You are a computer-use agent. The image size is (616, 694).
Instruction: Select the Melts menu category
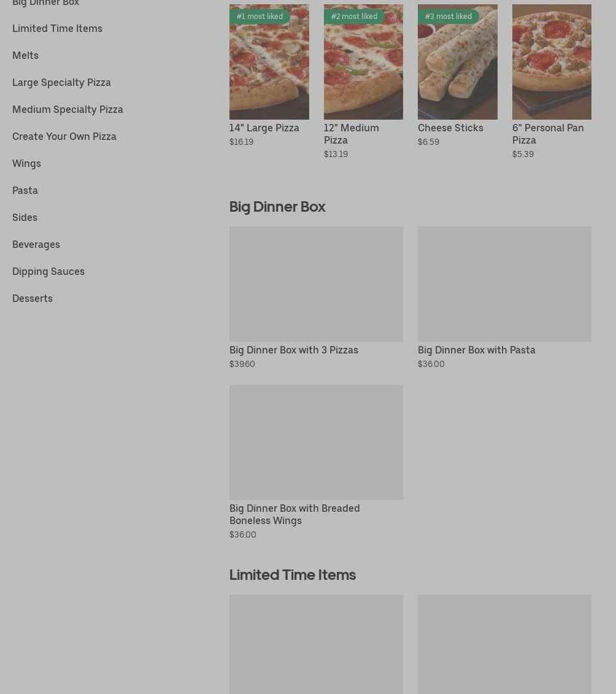click(25, 55)
